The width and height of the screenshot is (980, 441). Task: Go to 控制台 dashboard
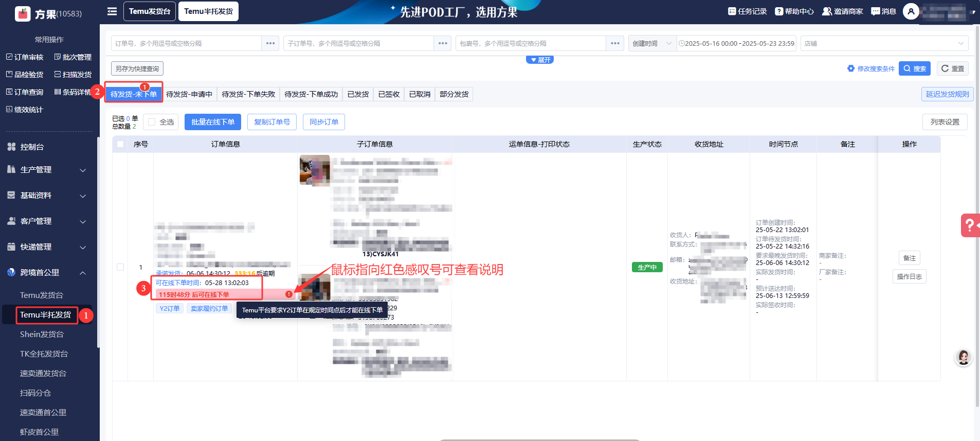(32, 147)
